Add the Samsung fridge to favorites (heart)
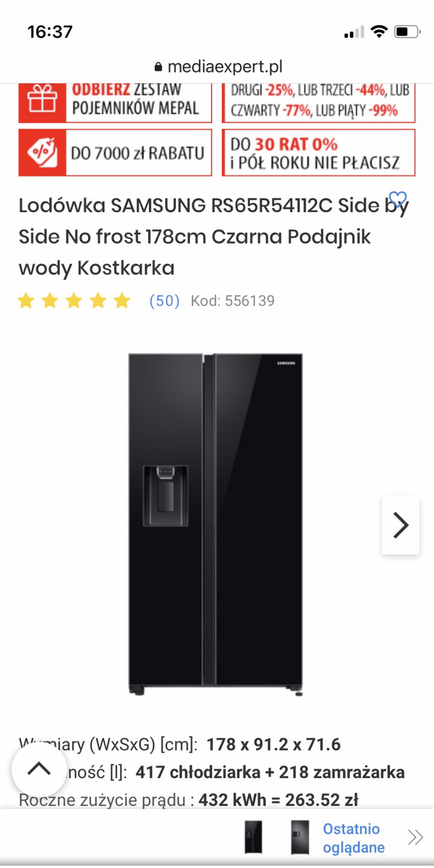 coord(398,199)
